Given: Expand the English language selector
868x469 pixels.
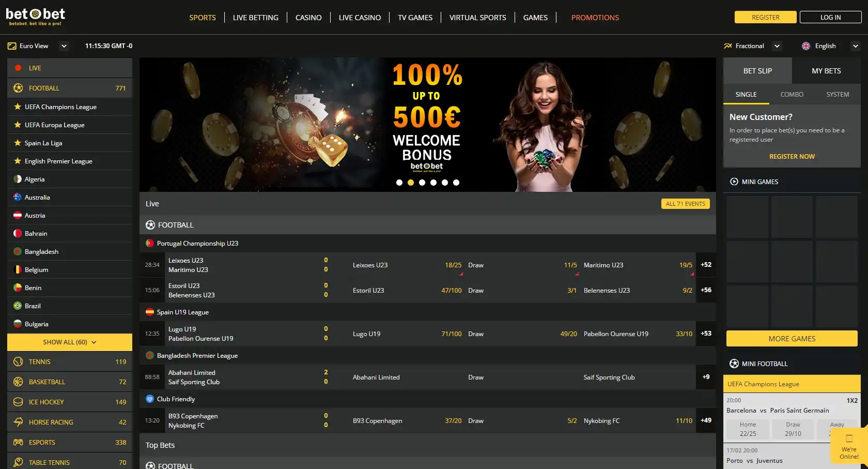Looking at the screenshot, I should [855, 46].
